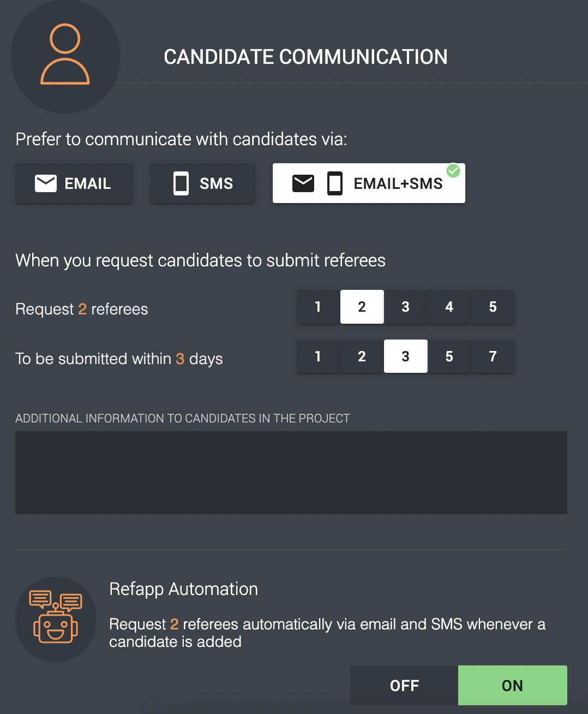Request 5 referees
This screenshot has width=588, height=714.
click(493, 307)
